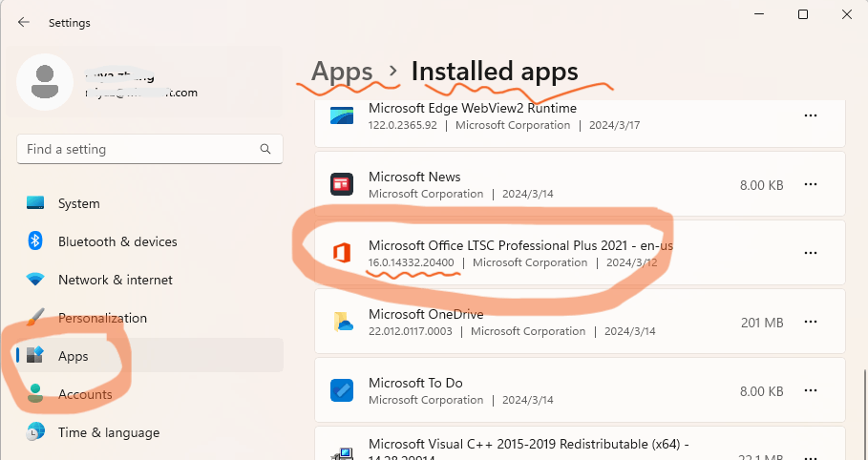Click Office version 16.0.14332.20400 text
The image size is (868, 460).
(x=411, y=263)
